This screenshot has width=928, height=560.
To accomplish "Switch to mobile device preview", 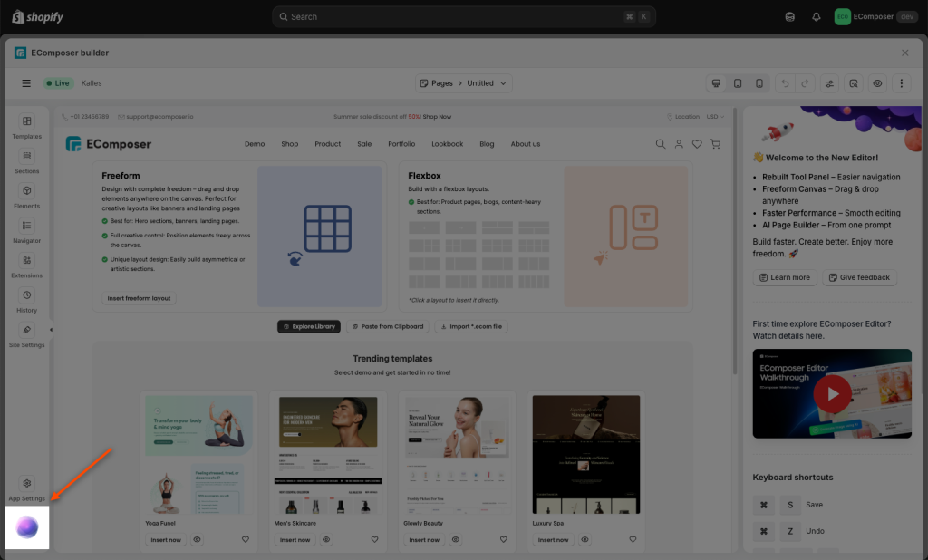I will click(759, 83).
